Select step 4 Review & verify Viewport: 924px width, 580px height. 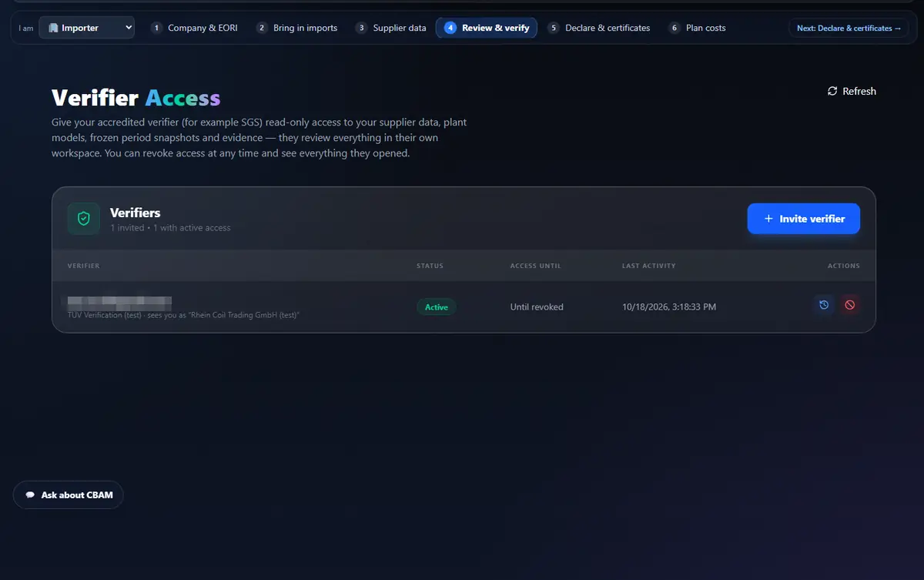tap(487, 28)
